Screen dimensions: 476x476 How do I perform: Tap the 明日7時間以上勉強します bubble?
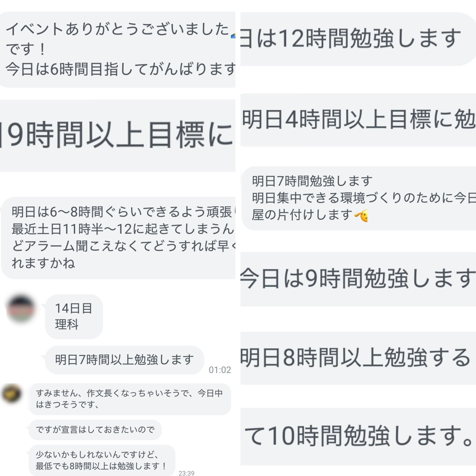124,360
